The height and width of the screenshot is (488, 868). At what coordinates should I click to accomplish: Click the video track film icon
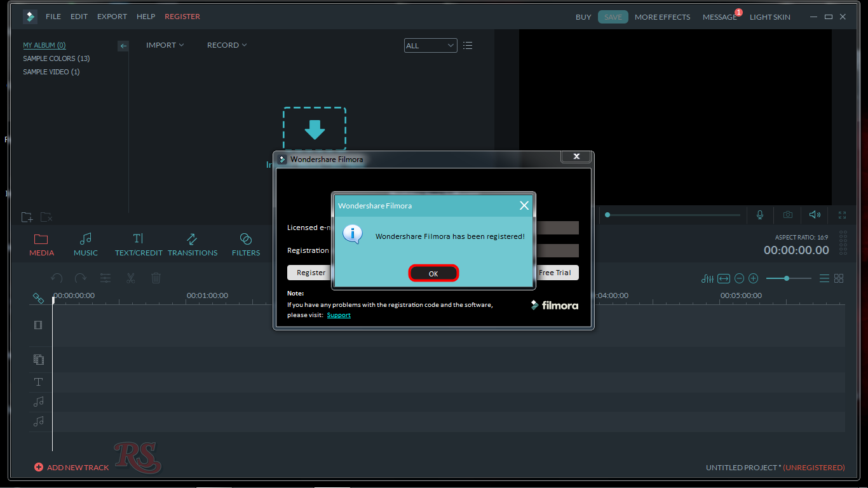[x=38, y=325]
